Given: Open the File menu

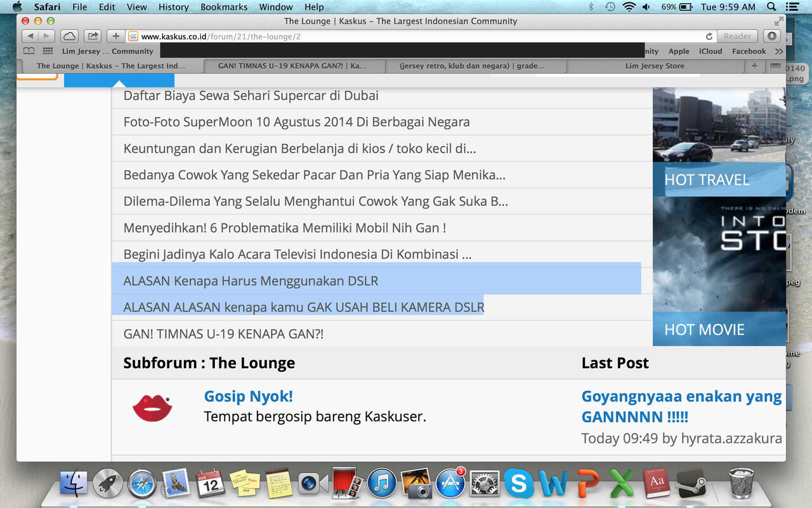Looking at the screenshot, I should click(x=79, y=7).
